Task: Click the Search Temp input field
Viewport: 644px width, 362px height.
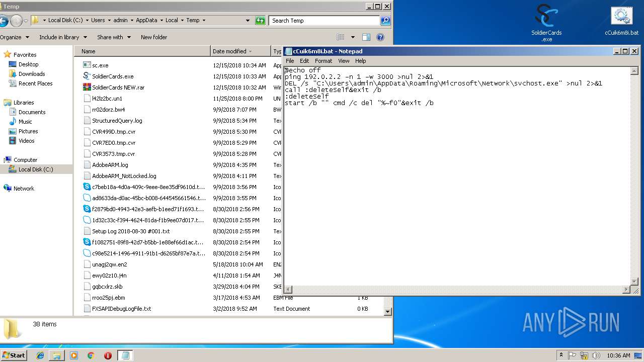Action: 325,21
